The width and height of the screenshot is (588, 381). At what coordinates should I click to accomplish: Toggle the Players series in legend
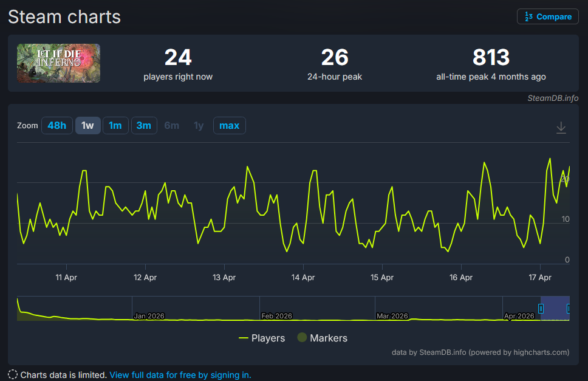pos(262,338)
